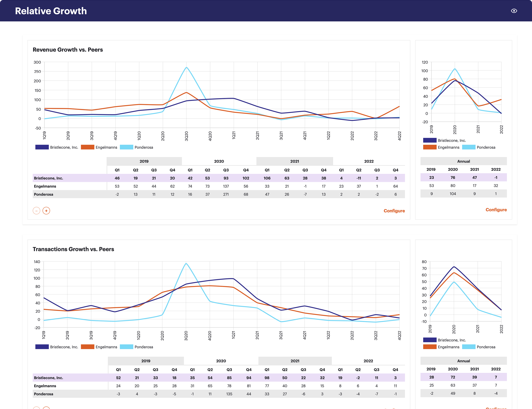The height and width of the screenshot is (409, 532).
Task: Select Engelmanns row label in Revenue table
Action: point(45,186)
